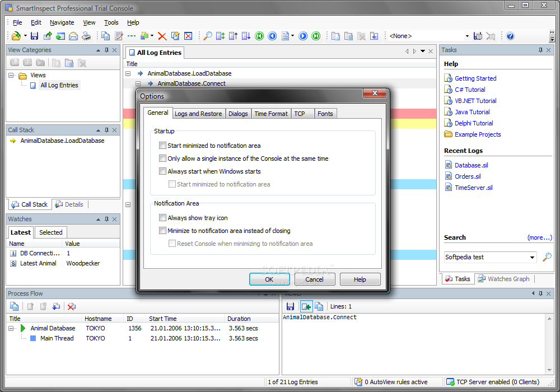Click the blue floppy Save icon in the main toolbar
This screenshot has width=560, height=392.
click(x=34, y=36)
